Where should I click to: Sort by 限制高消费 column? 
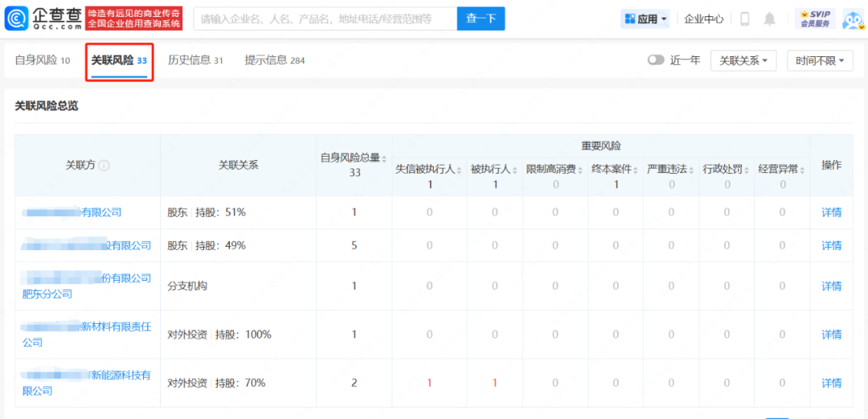pyautogui.click(x=580, y=170)
